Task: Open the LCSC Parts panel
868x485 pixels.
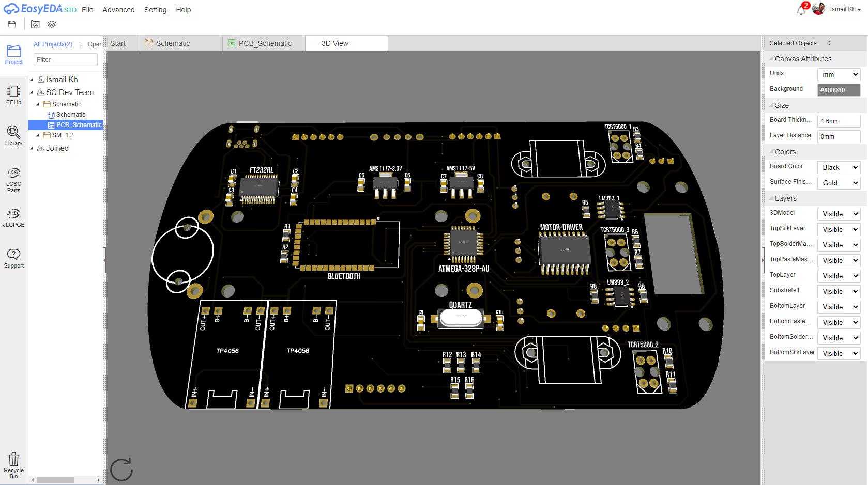Action: [x=13, y=179]
